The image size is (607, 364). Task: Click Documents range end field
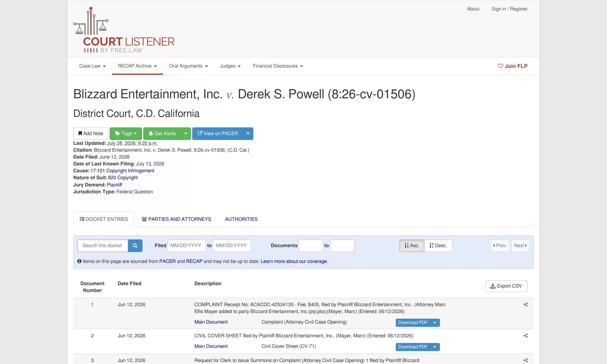click(x=342, y=246)
